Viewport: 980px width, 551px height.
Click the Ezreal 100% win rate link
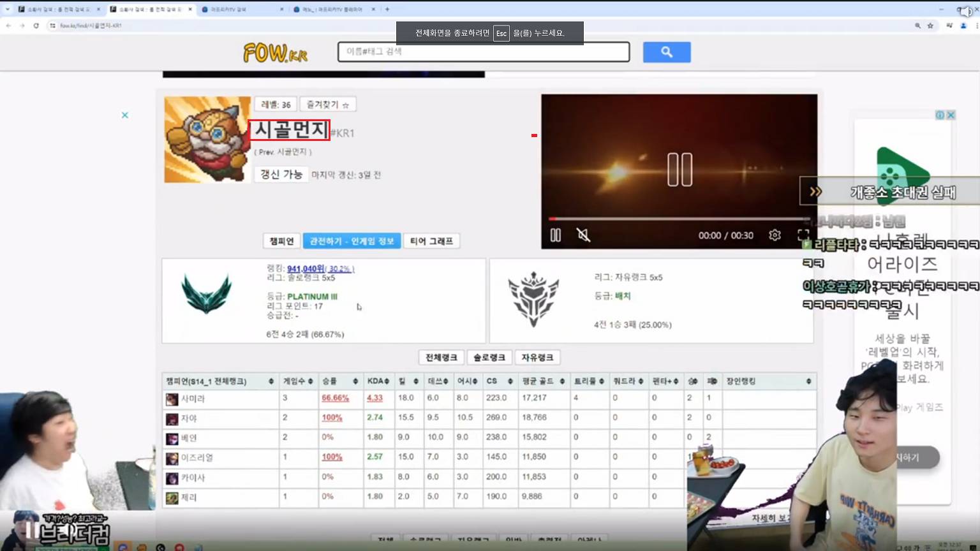(332, 457)
